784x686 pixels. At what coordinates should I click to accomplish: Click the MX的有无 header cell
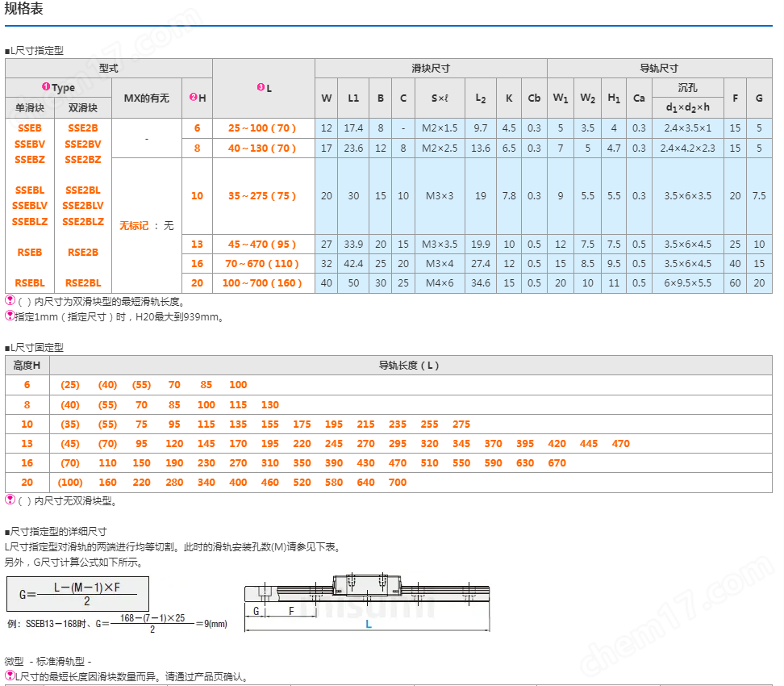pyautogui.click(x=147, y=98)
